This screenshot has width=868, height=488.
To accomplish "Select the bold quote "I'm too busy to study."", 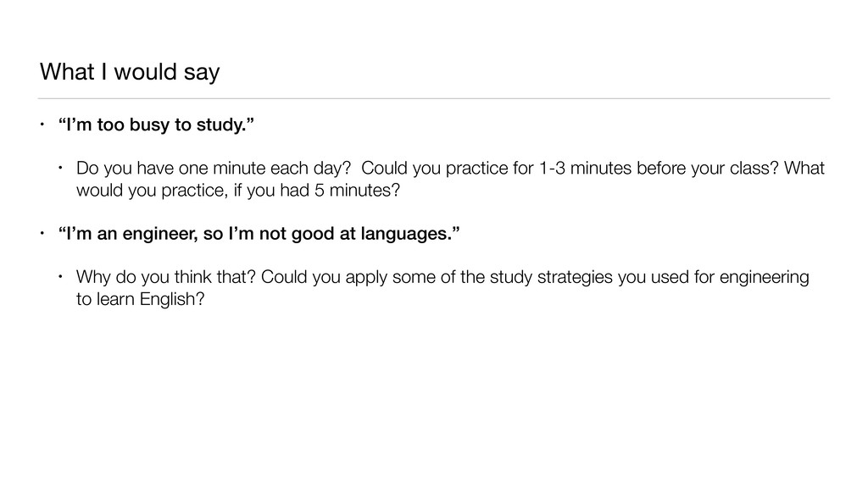I will click(x=155, y=127).
